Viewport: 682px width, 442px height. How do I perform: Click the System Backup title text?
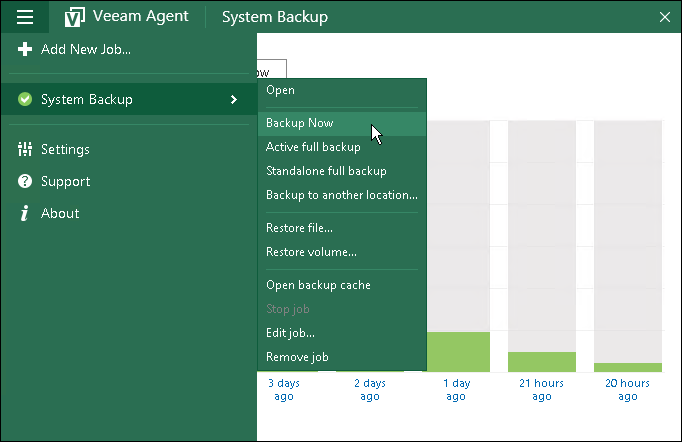(x=275, y=17)
